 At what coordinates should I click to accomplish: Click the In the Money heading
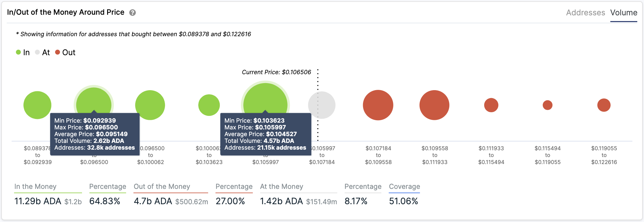36,186
